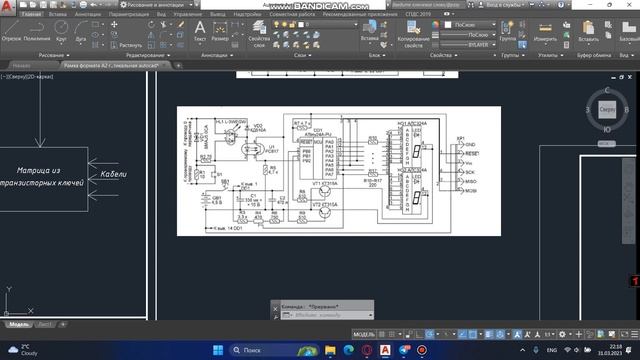Image resolution: width=640 pixels, height=360 pixels.
Task: Toggle ortho mode in status bar
Action: (419, 334)
